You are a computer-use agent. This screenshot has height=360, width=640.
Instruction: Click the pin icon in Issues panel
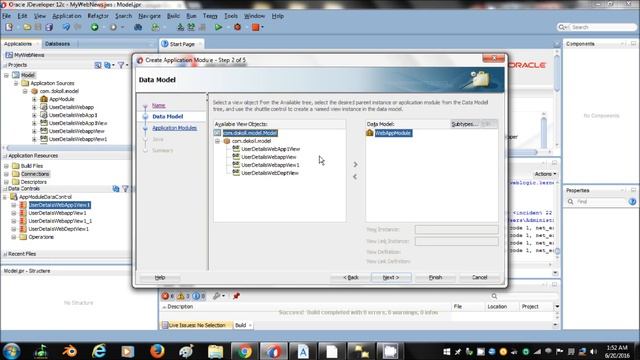[236, 296]
